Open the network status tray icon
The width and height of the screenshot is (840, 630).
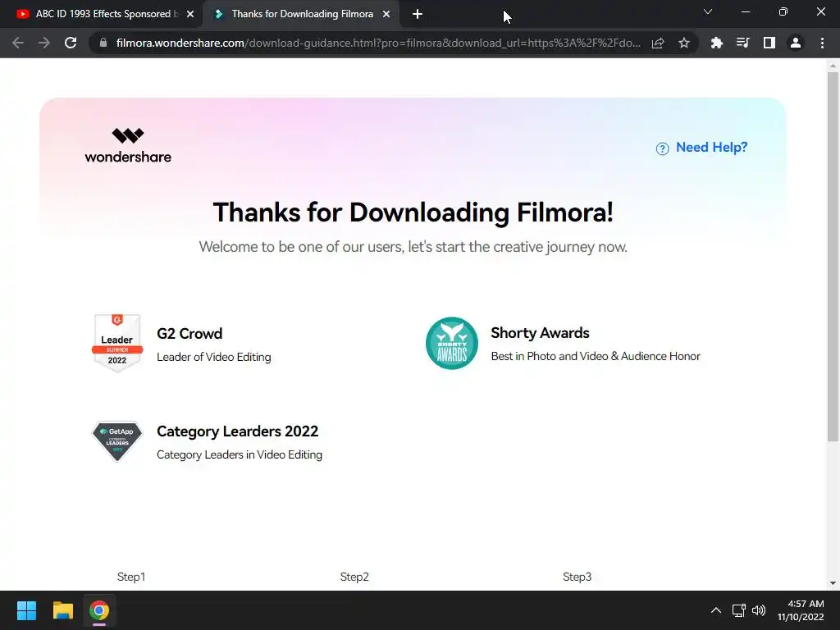(739, 610)
